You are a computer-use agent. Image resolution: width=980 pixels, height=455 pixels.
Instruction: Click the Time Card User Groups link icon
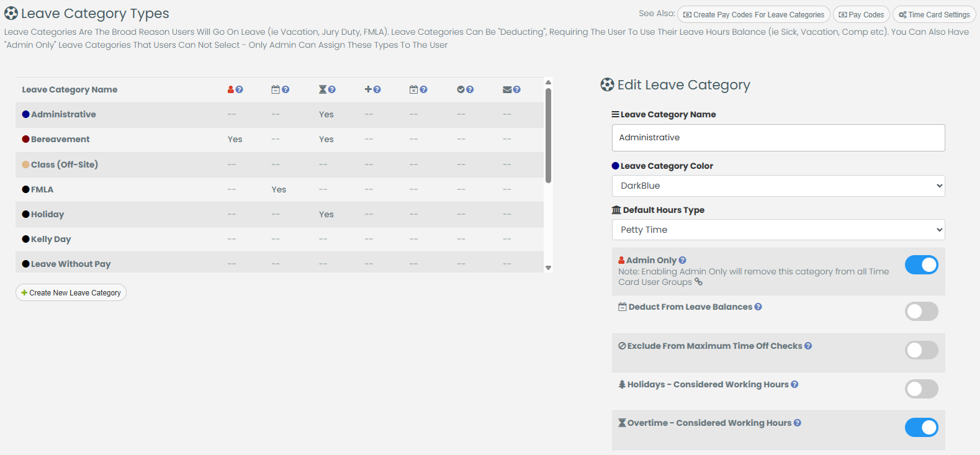click(x=698, y=282)
